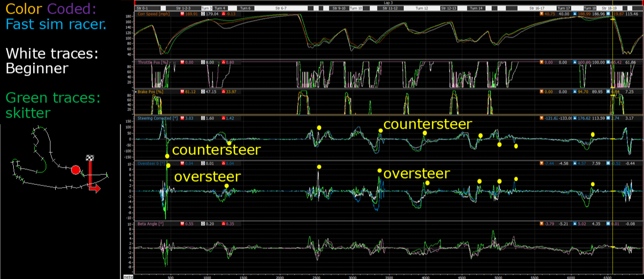Click the red cursor icon beside Beta 0.55

tap(182, 223)
